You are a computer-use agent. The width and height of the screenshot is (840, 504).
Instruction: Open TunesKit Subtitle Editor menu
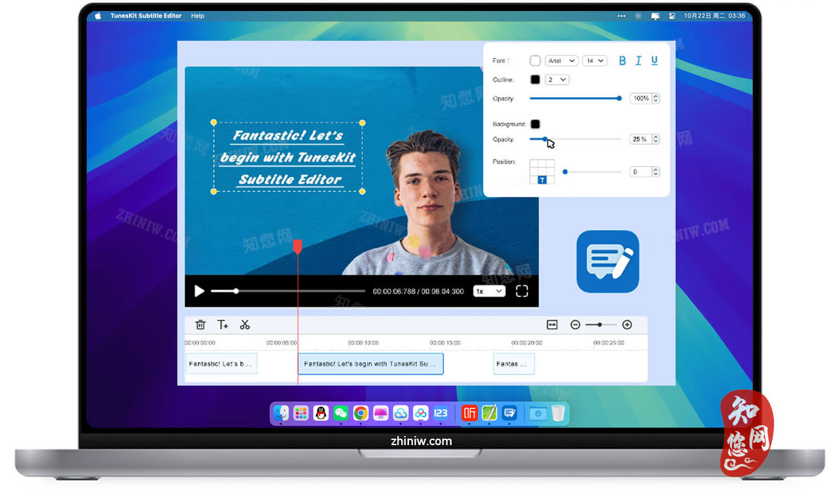click(x=146, y=16)
